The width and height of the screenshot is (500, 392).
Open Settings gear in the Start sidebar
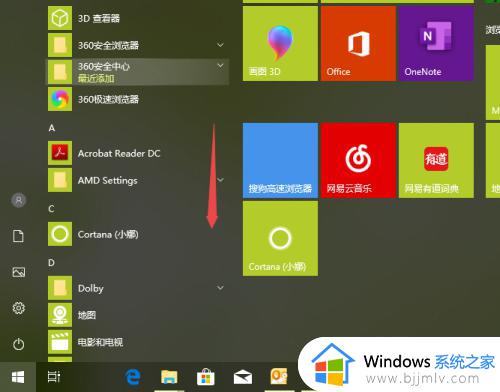click(19, 308)
